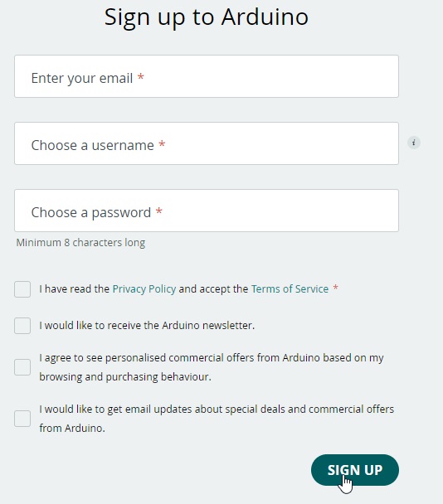Click the username info icon
Viewport: 443px width, 504px height.
point(414,143)
